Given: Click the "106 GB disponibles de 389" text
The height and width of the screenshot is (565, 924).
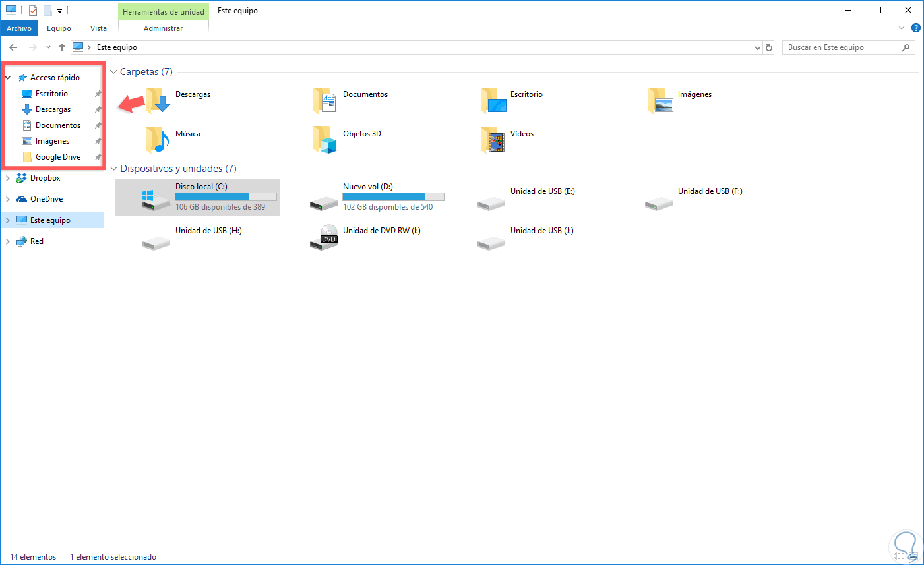Looking at the screenshot, I should 220,207.
